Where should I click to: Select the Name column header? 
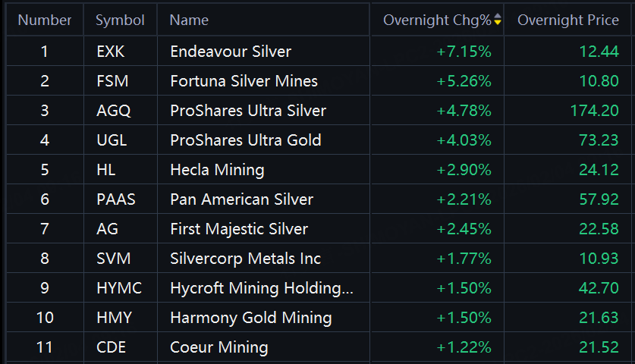click(x=189, y=20)
